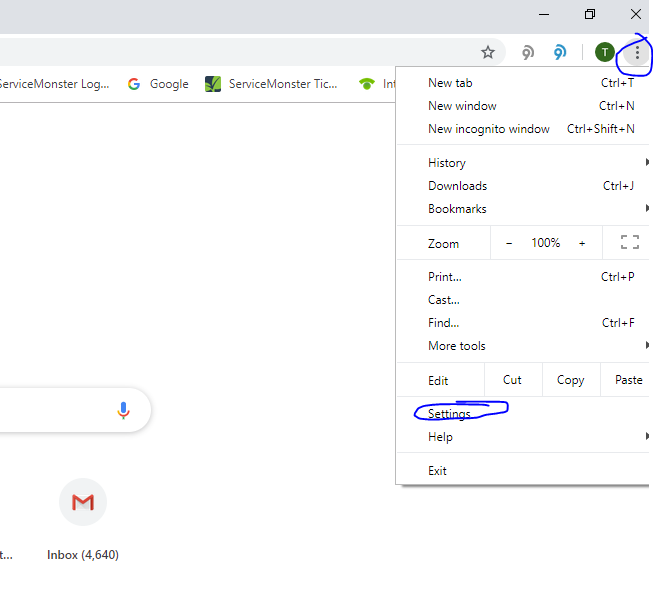653x600 pixels.
Task: Choose Print... in the menu
Action: click(523, 277)
